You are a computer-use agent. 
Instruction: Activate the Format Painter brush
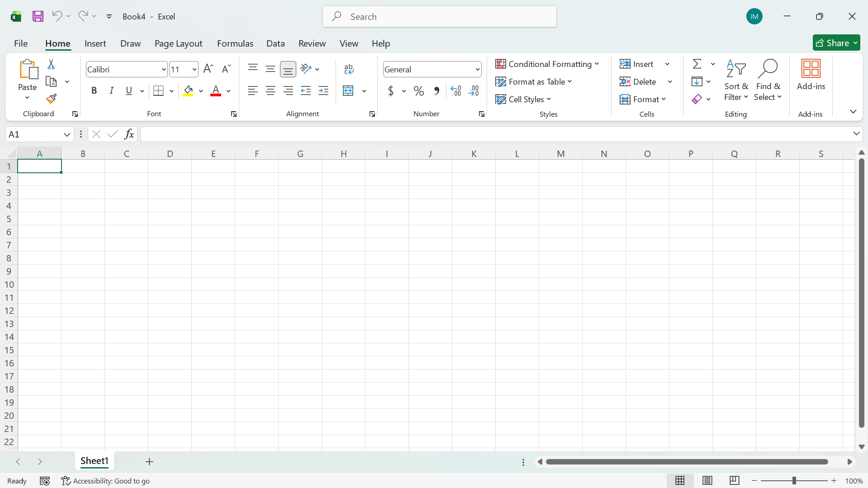(51, 98)
